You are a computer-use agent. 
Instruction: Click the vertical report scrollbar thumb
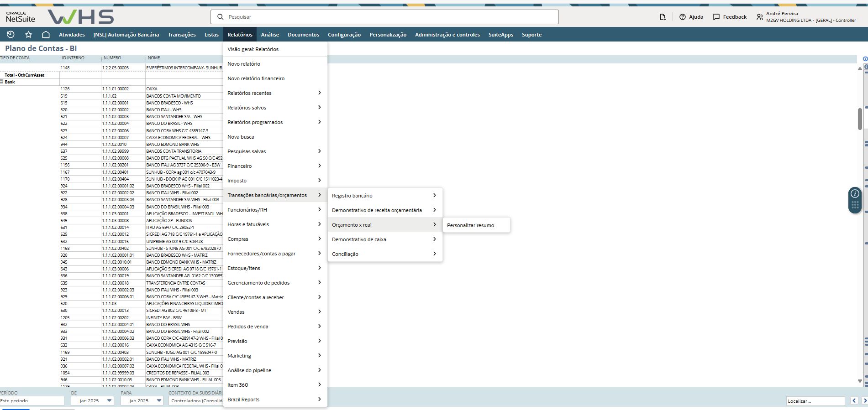coord(860,119)
